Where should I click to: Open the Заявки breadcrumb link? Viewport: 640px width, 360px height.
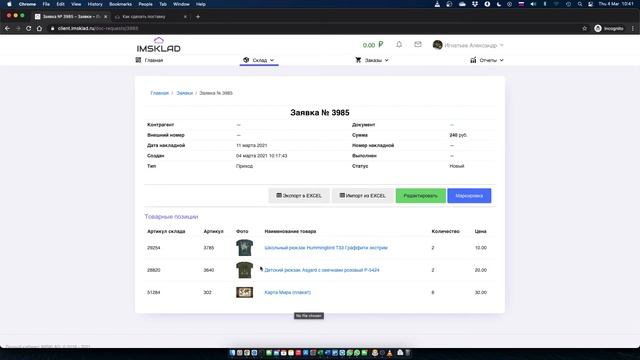tap(184, 93)
